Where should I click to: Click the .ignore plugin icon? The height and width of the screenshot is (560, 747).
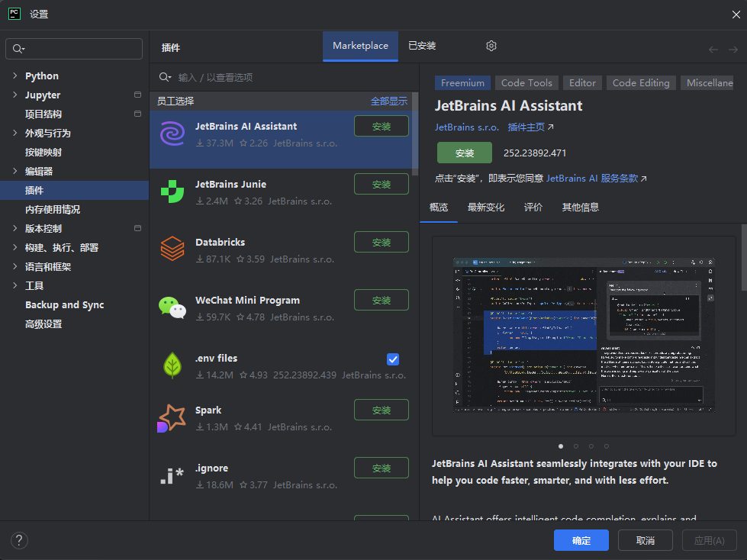click(x=172, y=476)
